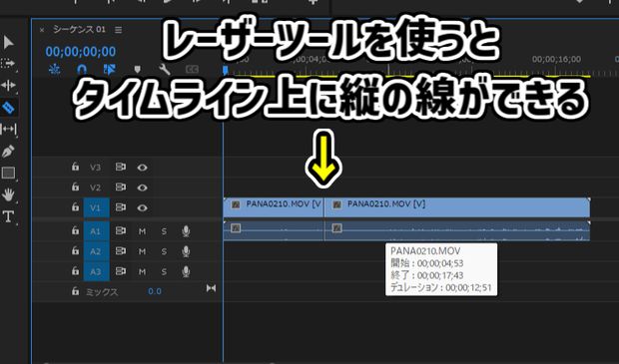Screen dimensions: 619x364
Task: Select the Ripple Edit tool
Action: (8, 85)
